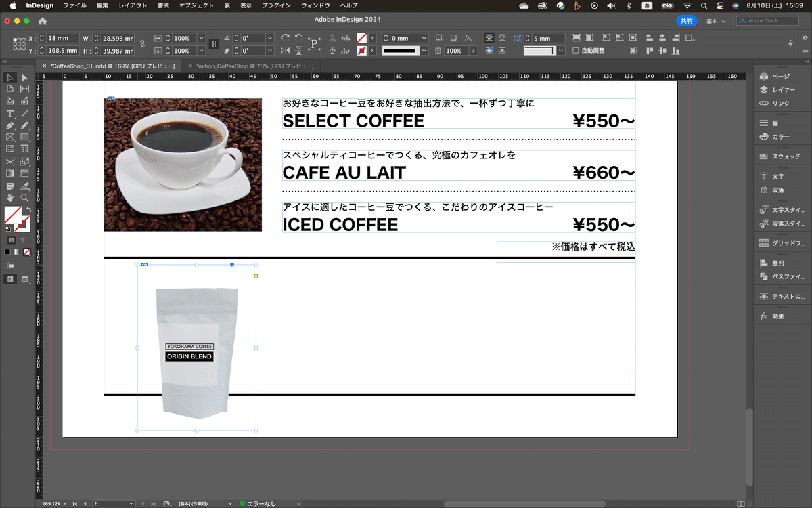Select the Gradient Swatch tool
This screenshot has width=812, height=508.
10,174
